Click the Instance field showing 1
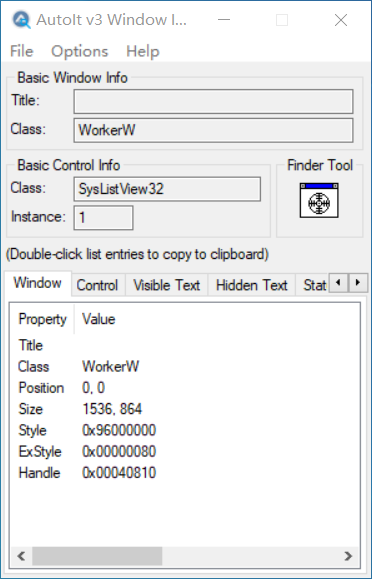 103,218
